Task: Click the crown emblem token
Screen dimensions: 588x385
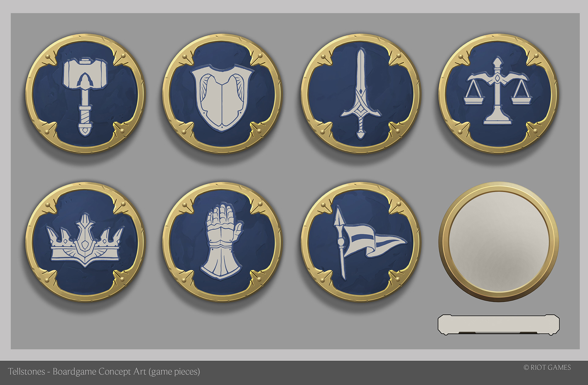Action: point(85,242)
